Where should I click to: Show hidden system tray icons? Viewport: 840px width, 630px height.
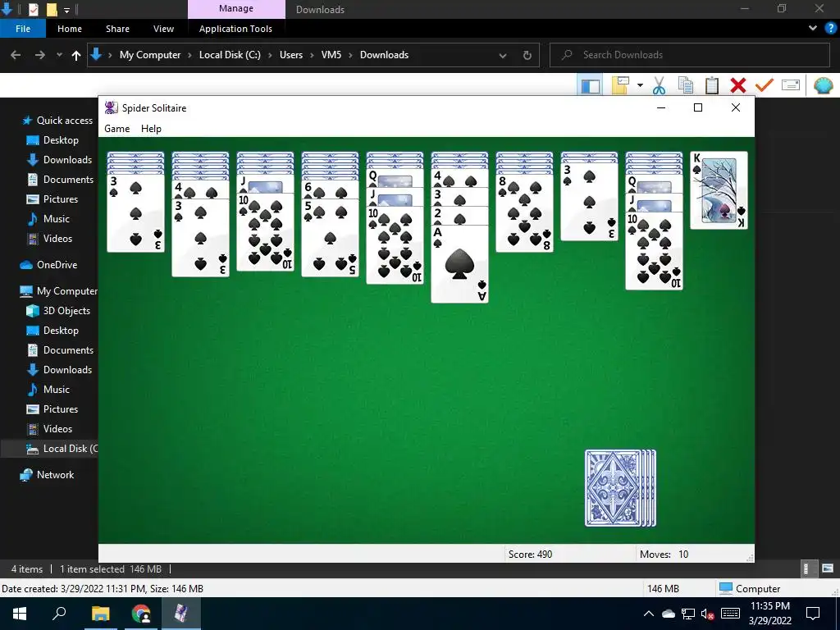click(x=648, y=614)
